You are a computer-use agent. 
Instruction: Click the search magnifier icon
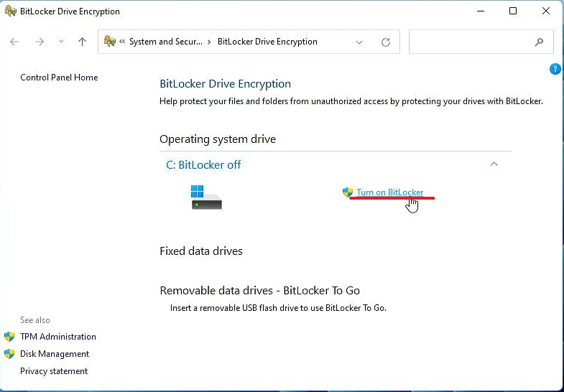pyautogui.click(x=539, y=42)
